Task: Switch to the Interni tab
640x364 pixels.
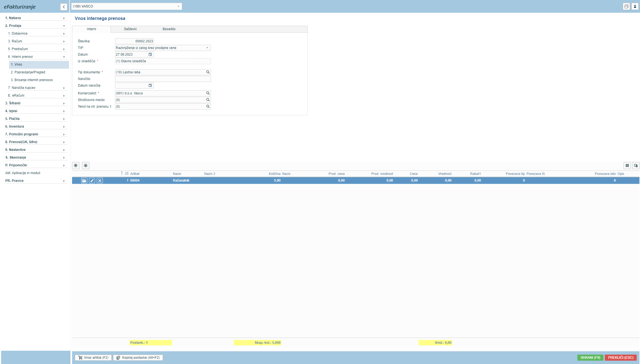Action: [x=91, y=29]
